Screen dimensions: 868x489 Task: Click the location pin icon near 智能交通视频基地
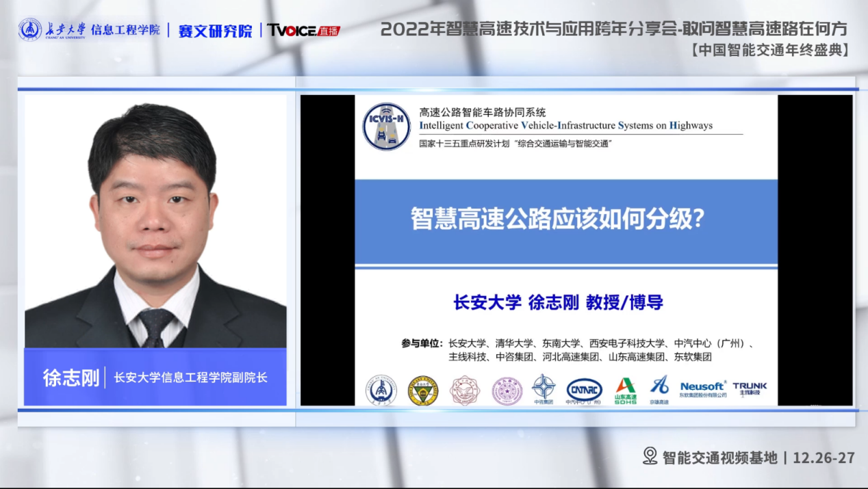[x=650, y=456]
